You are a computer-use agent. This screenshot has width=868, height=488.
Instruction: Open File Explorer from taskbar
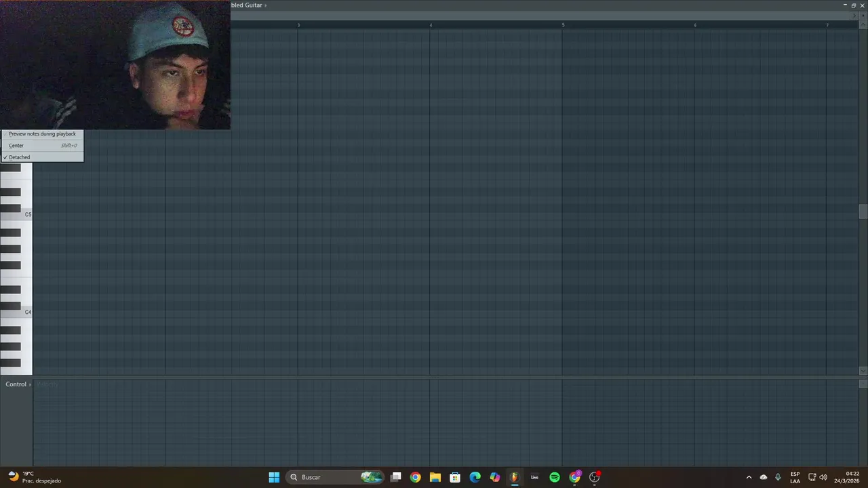click(x=435, y=477)
